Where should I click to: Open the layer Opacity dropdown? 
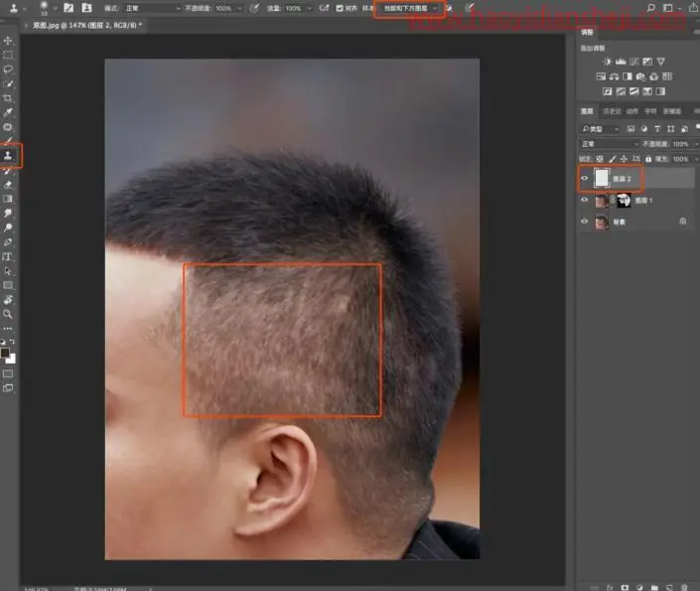696,144
